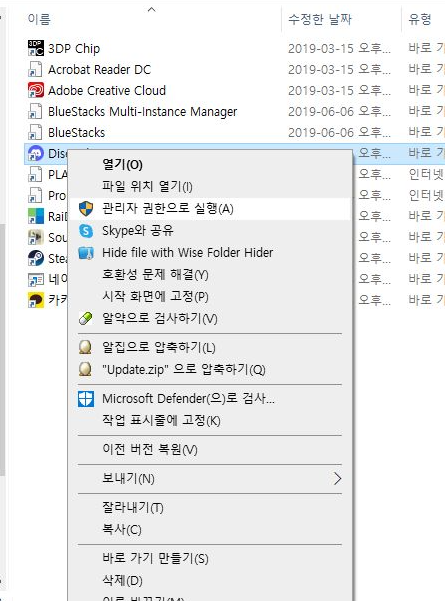The width and height of the screenshot is (445, 601).
Task: Sort by the 유형 column header
Action: pos(420,19)
